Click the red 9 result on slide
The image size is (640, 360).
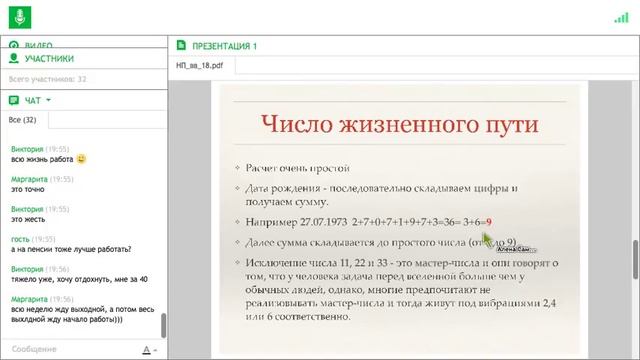(x=489, y=222)
